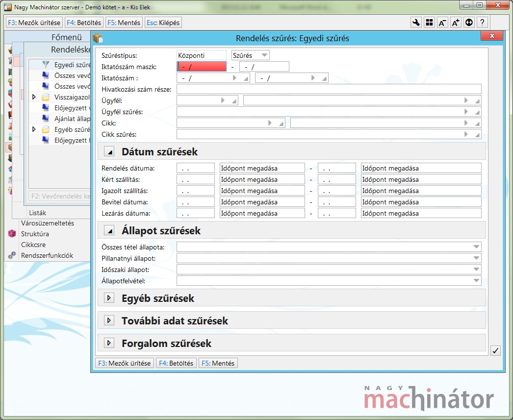
Task: Open Pillanatnyi állapot dropdown
Action: (476, 258)
